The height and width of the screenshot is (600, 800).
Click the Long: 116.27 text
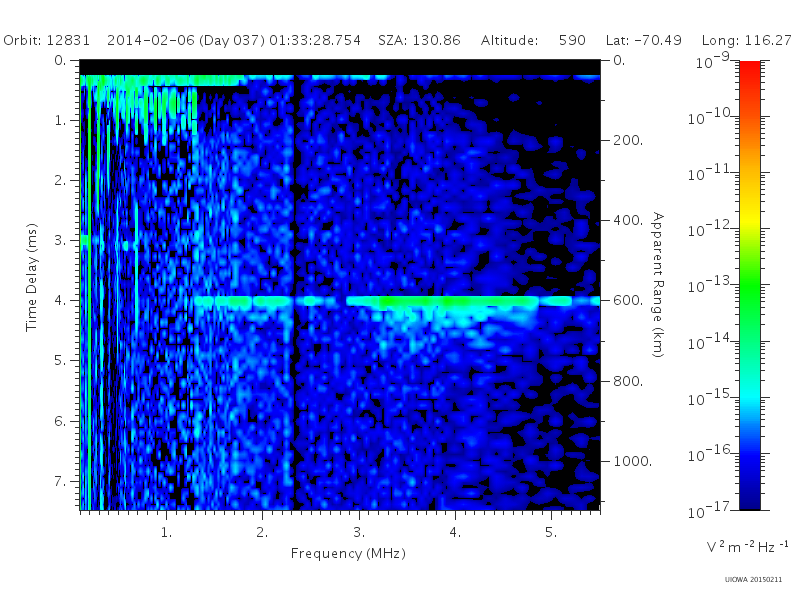point(746,40)
